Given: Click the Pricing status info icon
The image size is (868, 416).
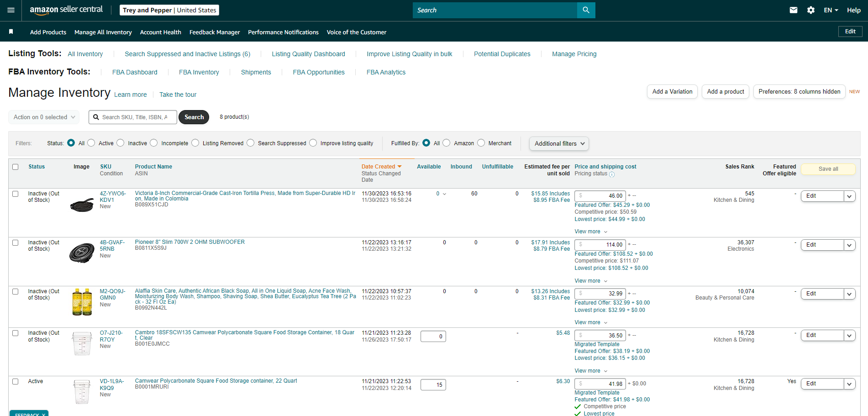Looking at the screenshot, I should [x=612, y=174].
